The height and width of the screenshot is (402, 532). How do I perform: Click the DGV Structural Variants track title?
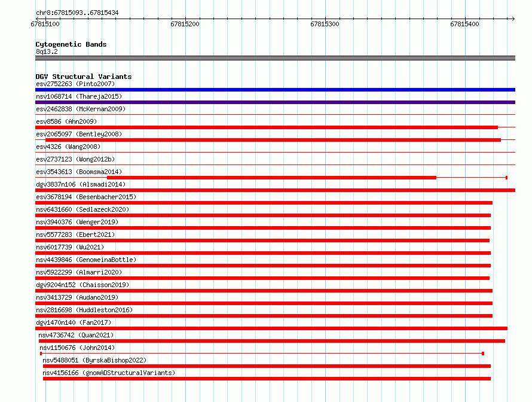pos(84,77)
